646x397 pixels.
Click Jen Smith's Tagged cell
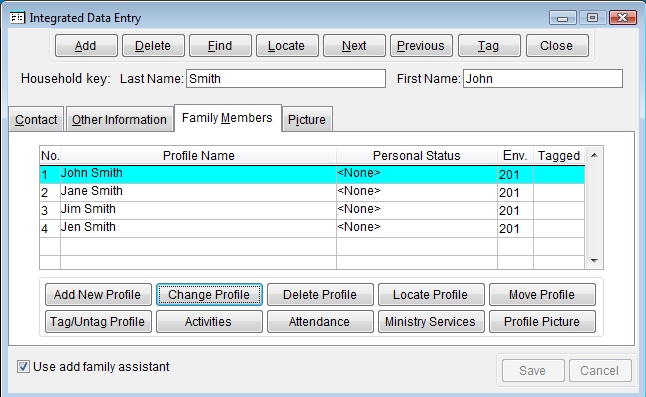point(559,228)
